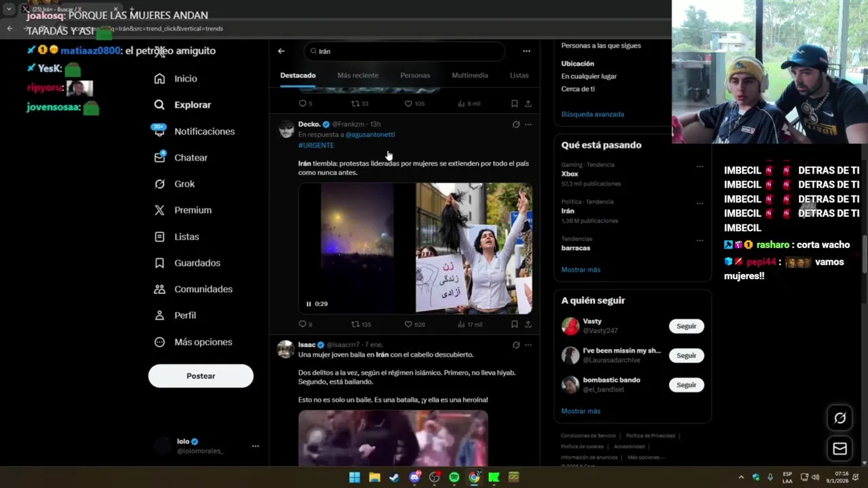Follow Vasty account
The width and height of the screenshot is (868, 488).
pos(686,326)
